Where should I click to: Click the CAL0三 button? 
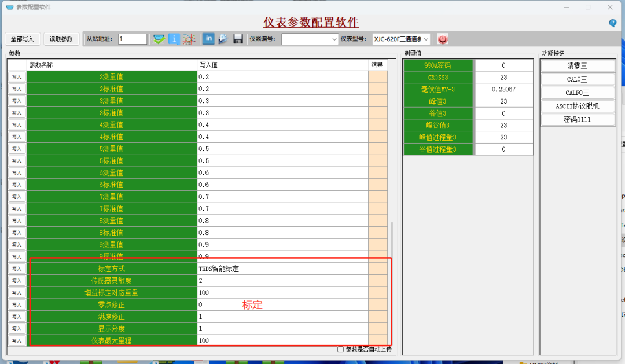(x=577, y=79)
